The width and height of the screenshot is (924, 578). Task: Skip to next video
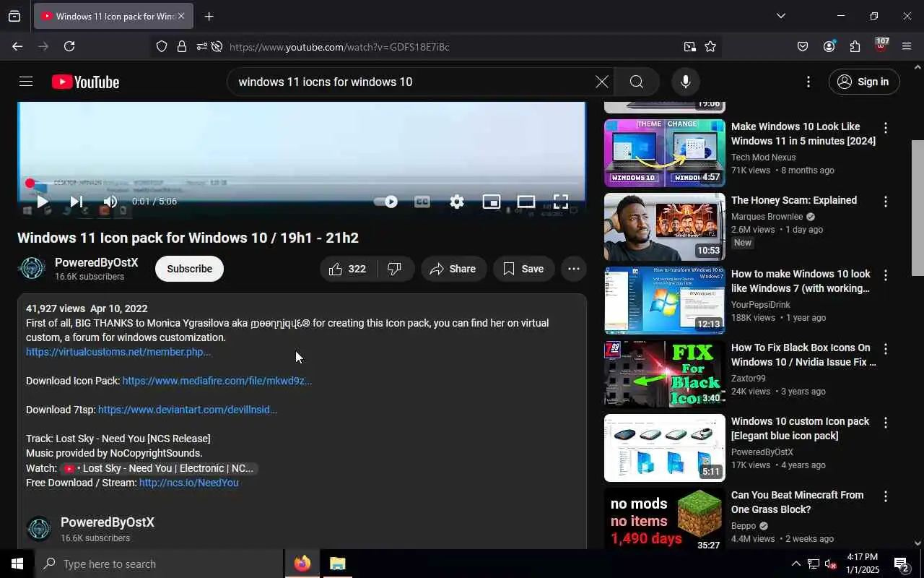coord(76,202)
